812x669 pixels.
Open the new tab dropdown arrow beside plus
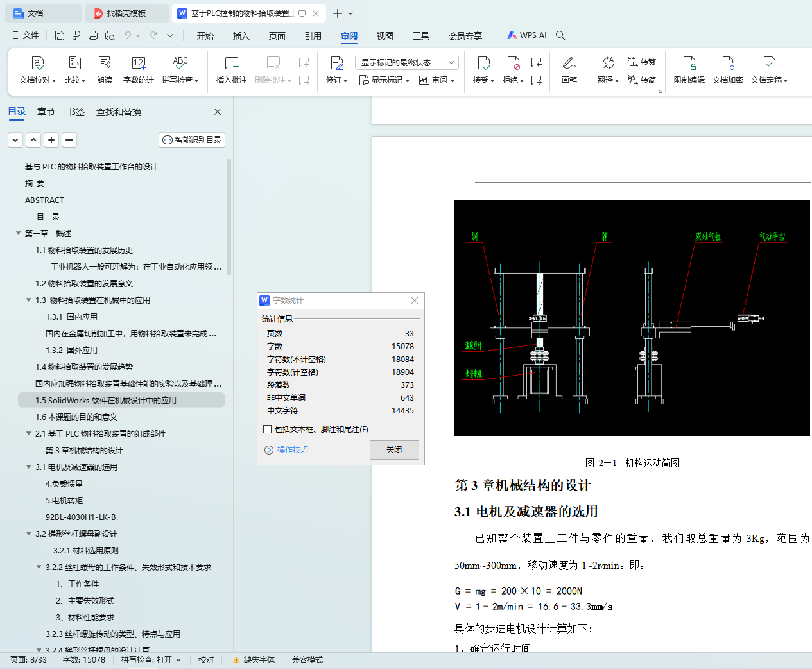point(350,13)
